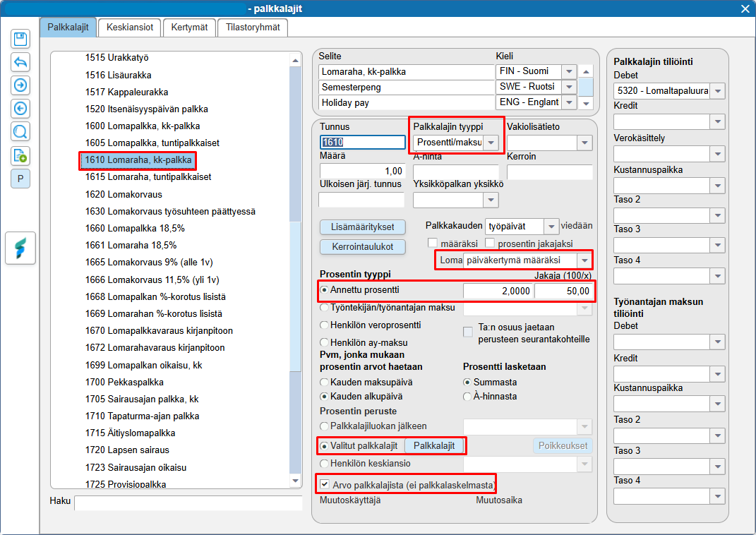Select Summasta radio button

pyautogui.click(x=467, y=383)
